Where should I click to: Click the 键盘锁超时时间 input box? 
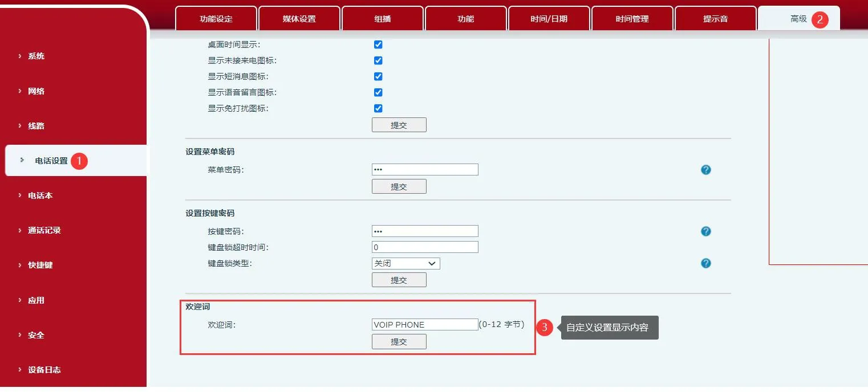coord(424,247)
